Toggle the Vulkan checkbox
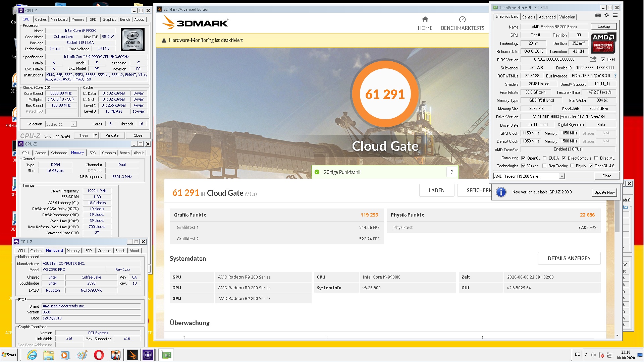The image size is (644, 362). [523, 166]
